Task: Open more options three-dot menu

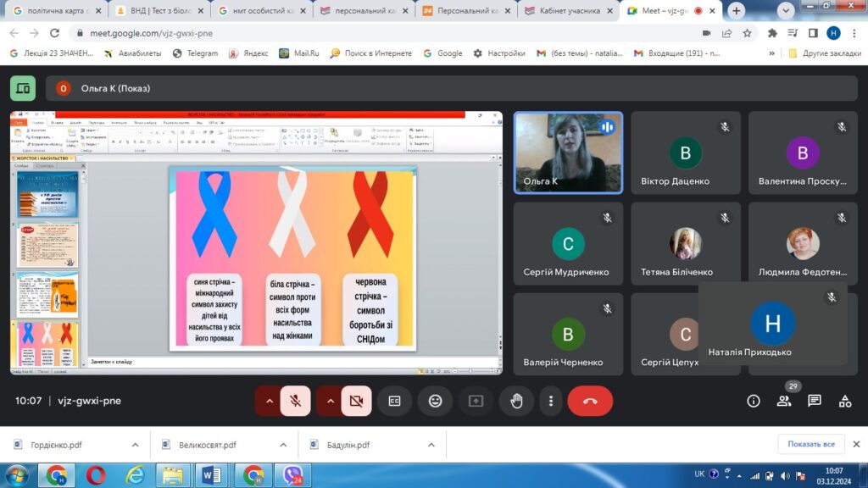Action: click(551, 401)
